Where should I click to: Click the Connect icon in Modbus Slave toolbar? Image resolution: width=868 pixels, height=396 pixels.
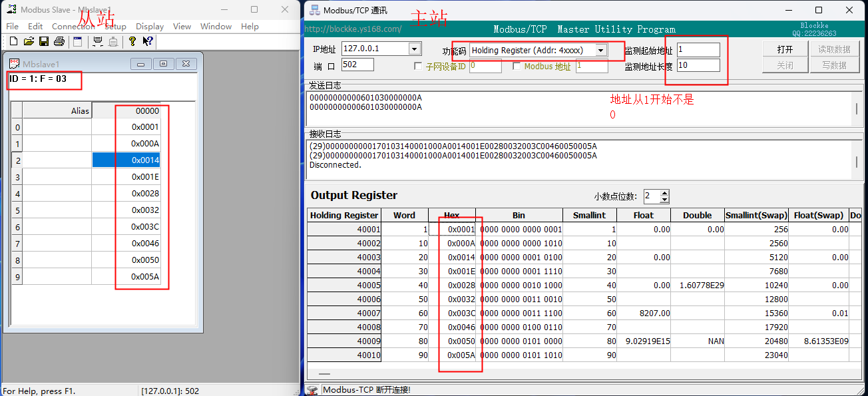[98, 41]
